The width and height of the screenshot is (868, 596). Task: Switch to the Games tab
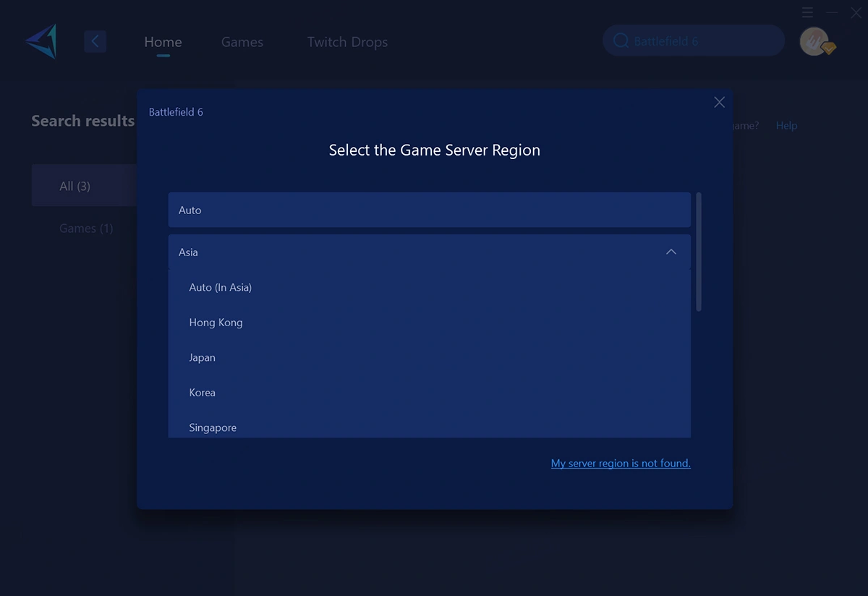[242, 42]
